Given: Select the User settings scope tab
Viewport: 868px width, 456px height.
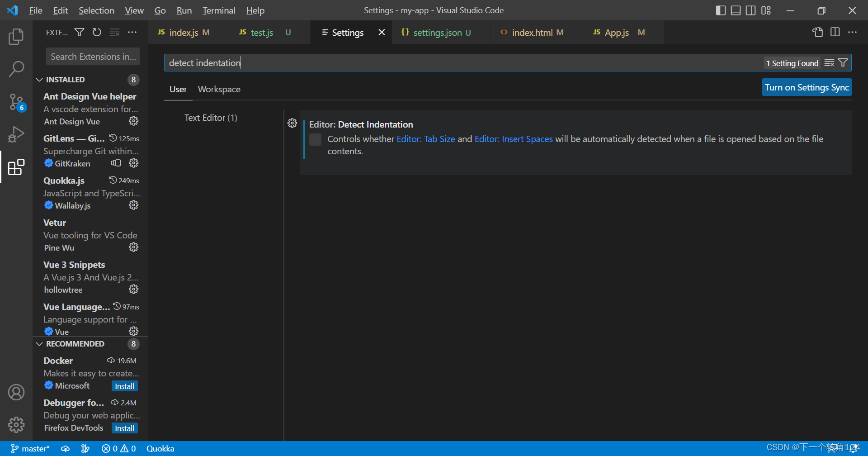Looking at the screenshot, I should [178, 89].
